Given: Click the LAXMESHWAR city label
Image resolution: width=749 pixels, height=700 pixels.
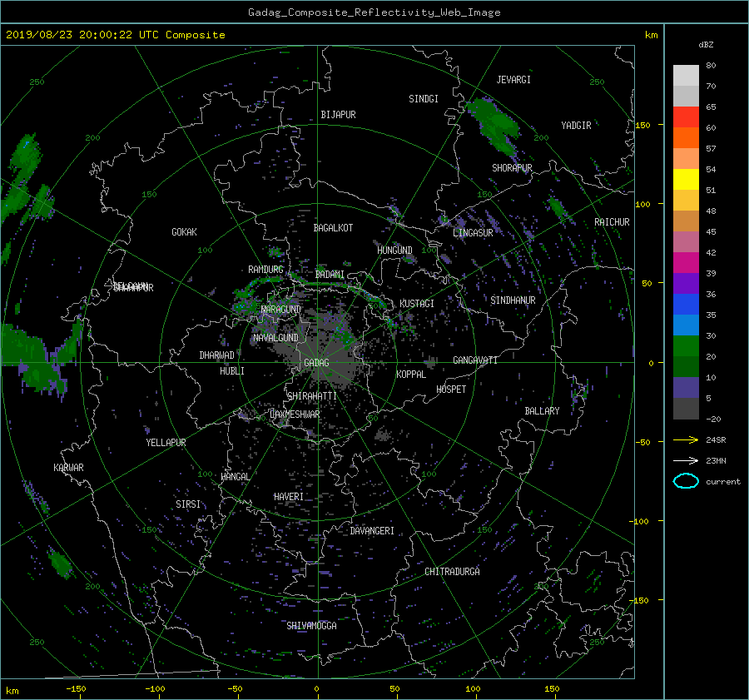Looking at the screenshot, I should (295, 415).
